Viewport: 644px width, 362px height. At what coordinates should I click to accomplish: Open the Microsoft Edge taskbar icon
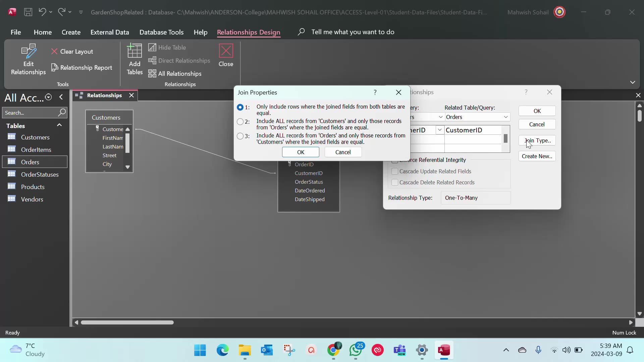[x=222, y=351]
